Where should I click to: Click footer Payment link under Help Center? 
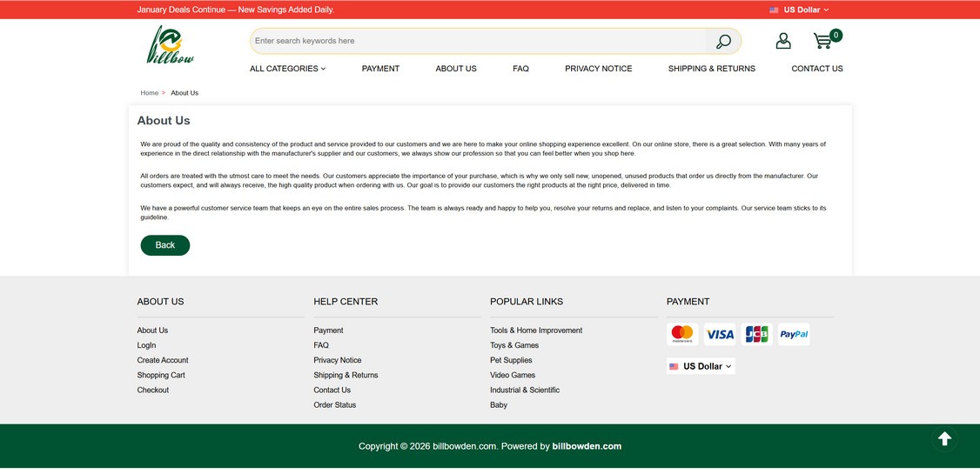coord(328,330)
